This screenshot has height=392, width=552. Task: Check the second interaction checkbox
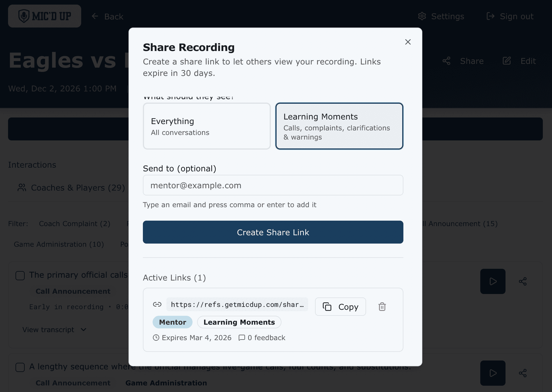tap(20, 367)
